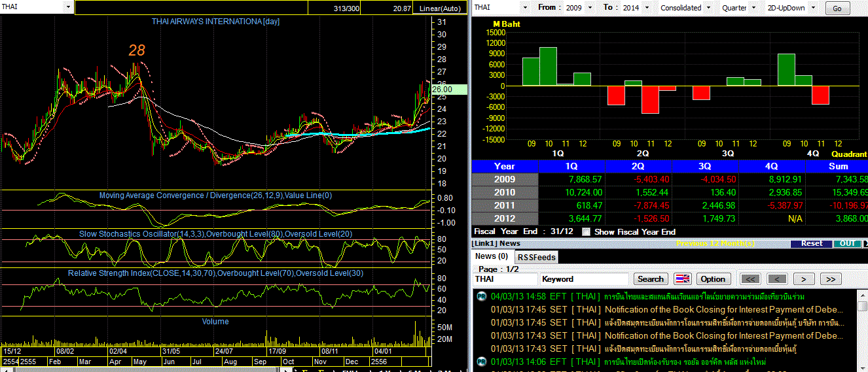Viewport: 868px width, 372px height.
Task: Click the news Search button
Action: point(650,279)
